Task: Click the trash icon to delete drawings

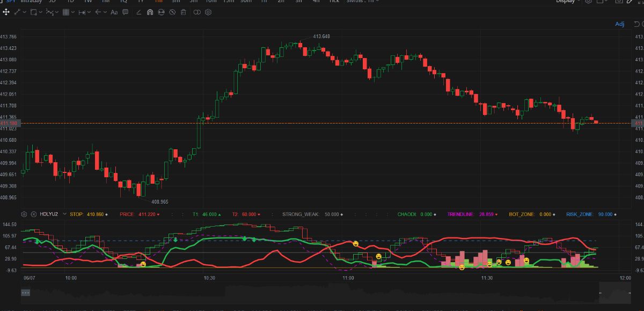Action: point(184,12)
